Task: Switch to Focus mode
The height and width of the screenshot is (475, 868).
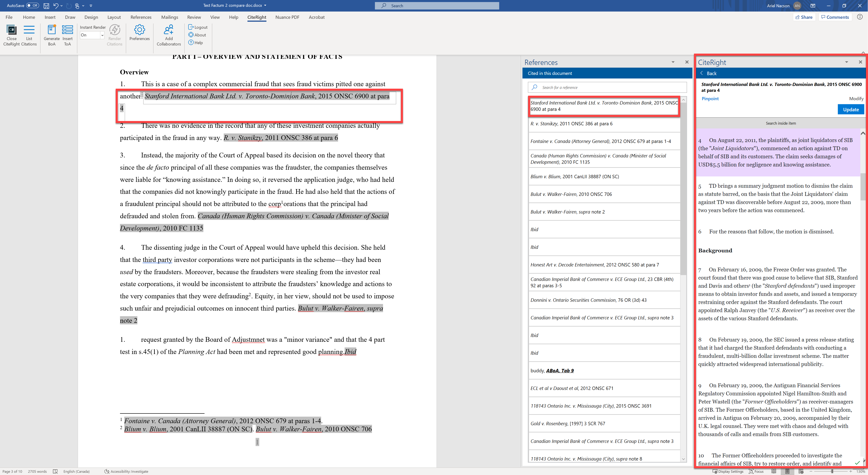Action: [x=756, y=471]
